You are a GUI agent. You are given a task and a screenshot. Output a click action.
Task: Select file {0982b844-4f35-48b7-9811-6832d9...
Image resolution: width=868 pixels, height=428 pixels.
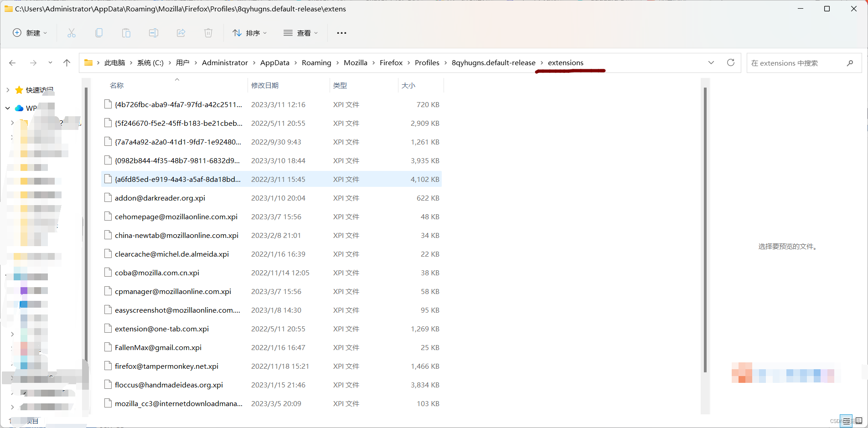pos(271,160)
